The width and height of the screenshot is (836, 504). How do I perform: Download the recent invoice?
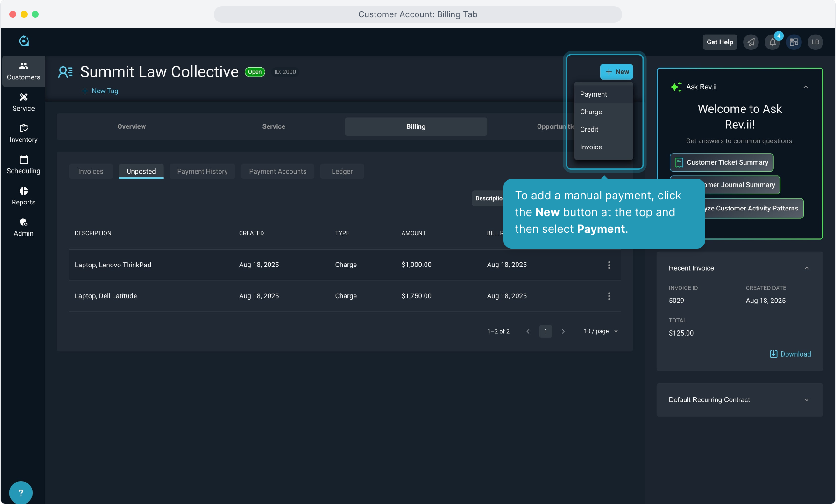pyautogui.click(x=790, y=354)
